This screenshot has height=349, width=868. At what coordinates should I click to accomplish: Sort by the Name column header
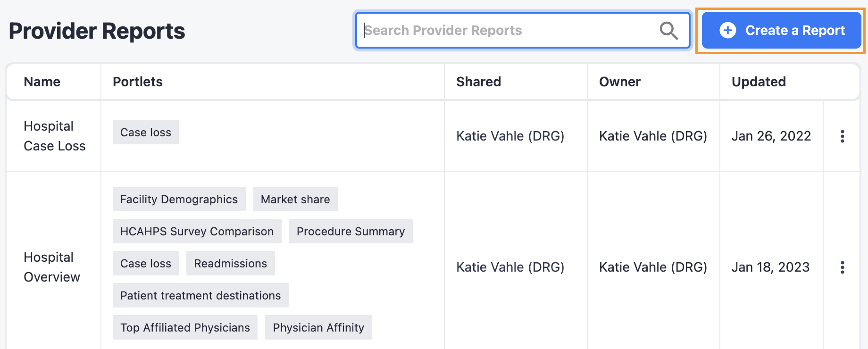point(42,82)
